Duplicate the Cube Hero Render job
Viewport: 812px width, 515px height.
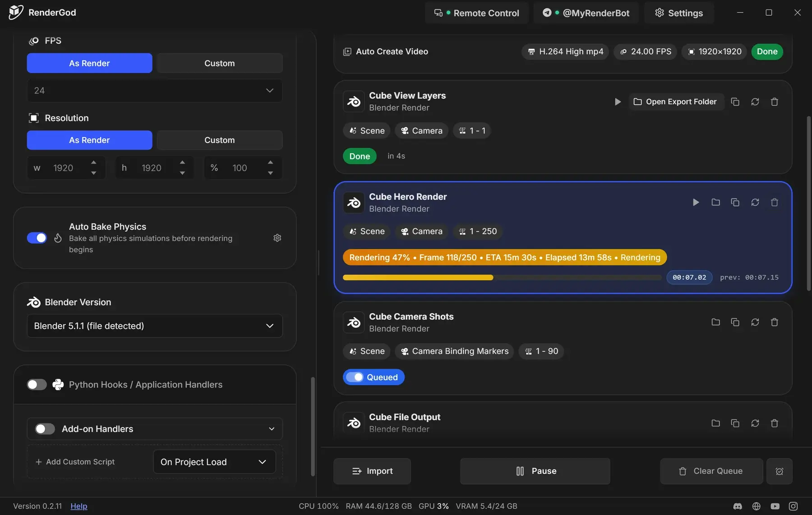point(735,202)
